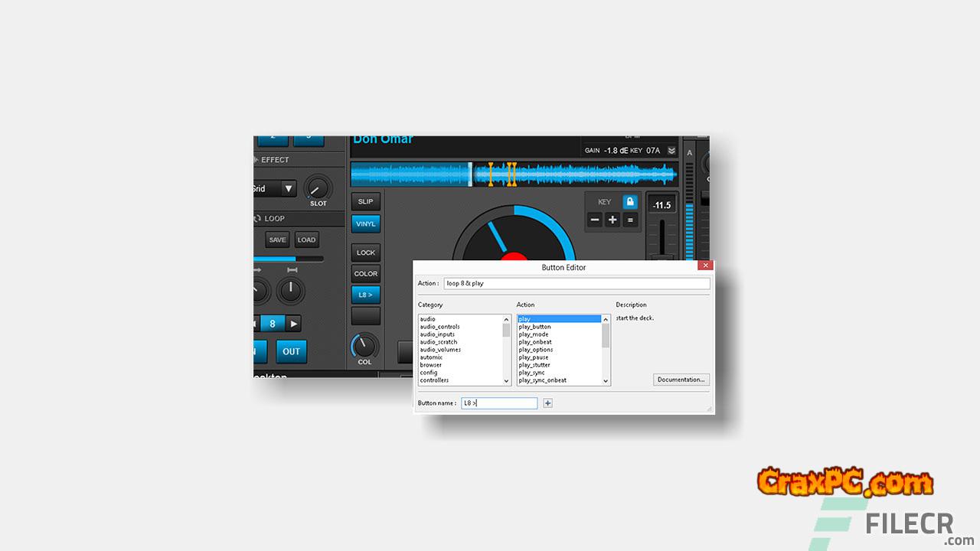The width and height of the screenshot is (980, 551).
Task: Click the Button name input field
Action: pyautogui.click(x=499, y=403)
